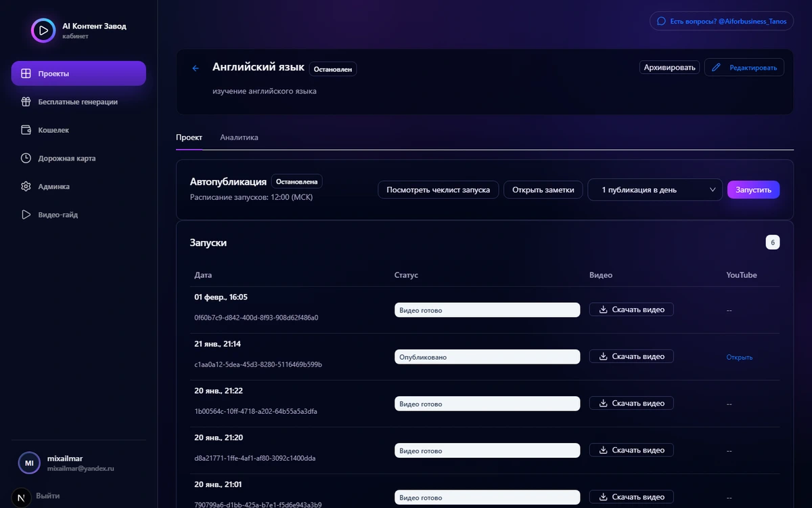The width and height of the screenshot is (812, 508).
Task: Click download icon in 20 янв. 21:01 row
Action: pyautogui.click(x=603, y=497)
